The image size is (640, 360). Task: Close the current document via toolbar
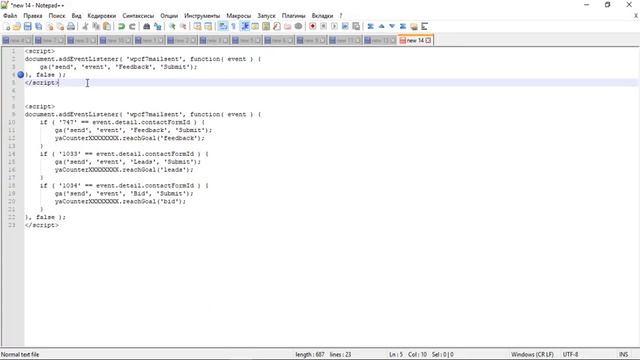click(49, 27)
